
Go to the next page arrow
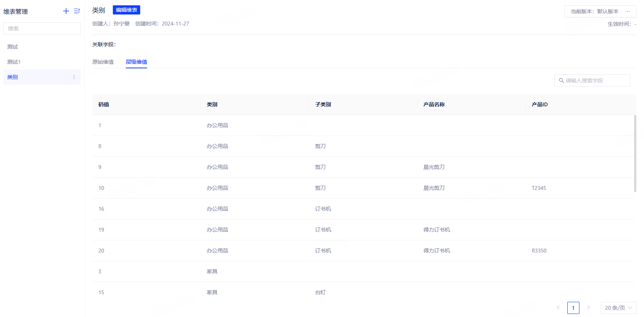coord(589,308)
